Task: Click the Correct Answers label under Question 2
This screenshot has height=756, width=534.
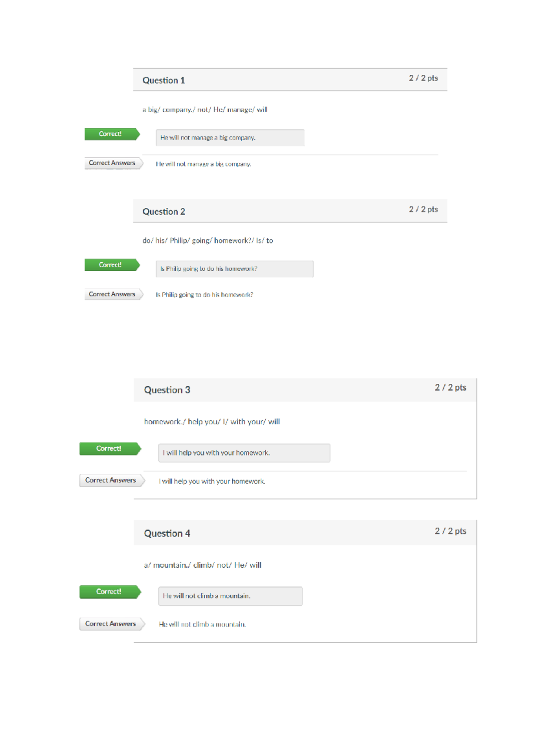Action: coord(113,294)
